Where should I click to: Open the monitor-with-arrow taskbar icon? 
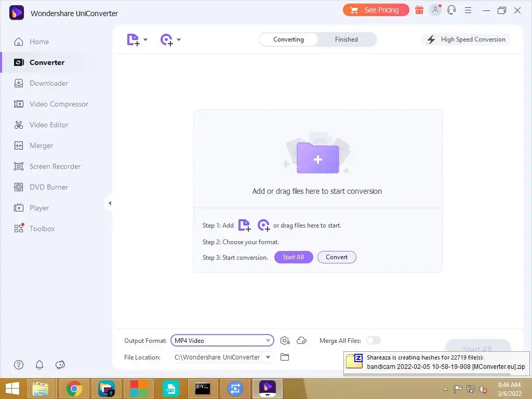(x=107, y=389)
